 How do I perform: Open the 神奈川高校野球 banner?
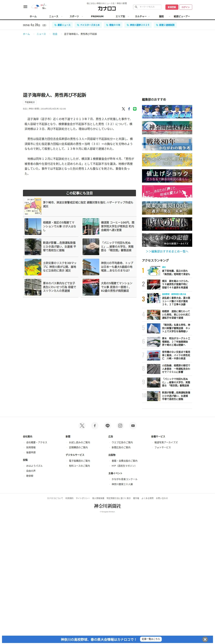click(167, 128)
